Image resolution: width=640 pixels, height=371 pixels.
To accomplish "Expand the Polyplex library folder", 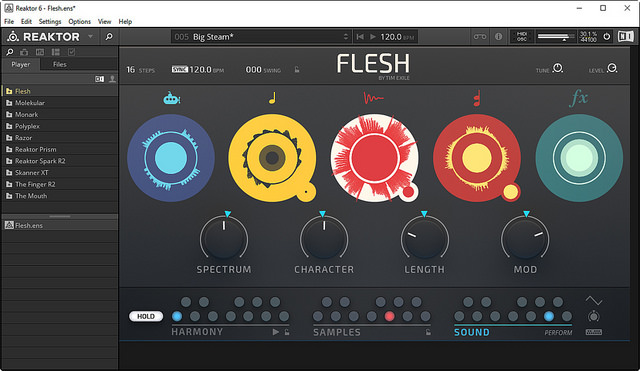I will [9, 126].
